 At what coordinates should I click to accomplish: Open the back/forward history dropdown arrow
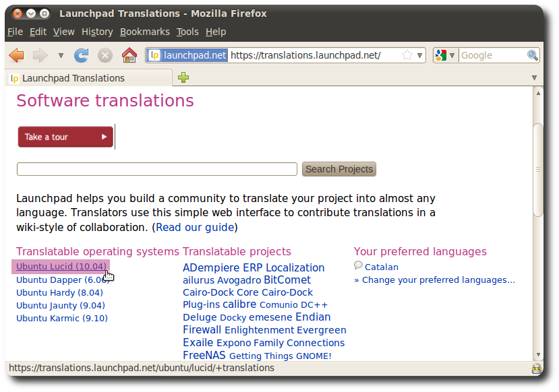tap(61, 55)
